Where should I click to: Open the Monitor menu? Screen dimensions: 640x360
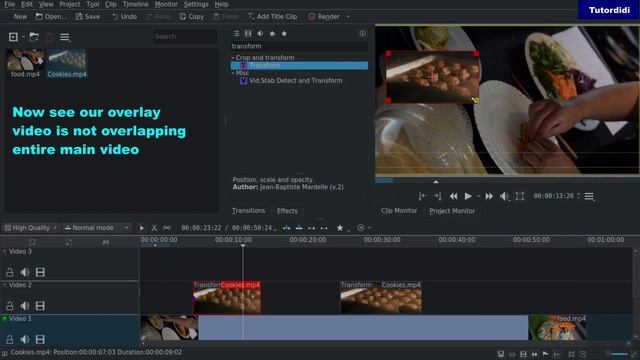pos(166,4)
